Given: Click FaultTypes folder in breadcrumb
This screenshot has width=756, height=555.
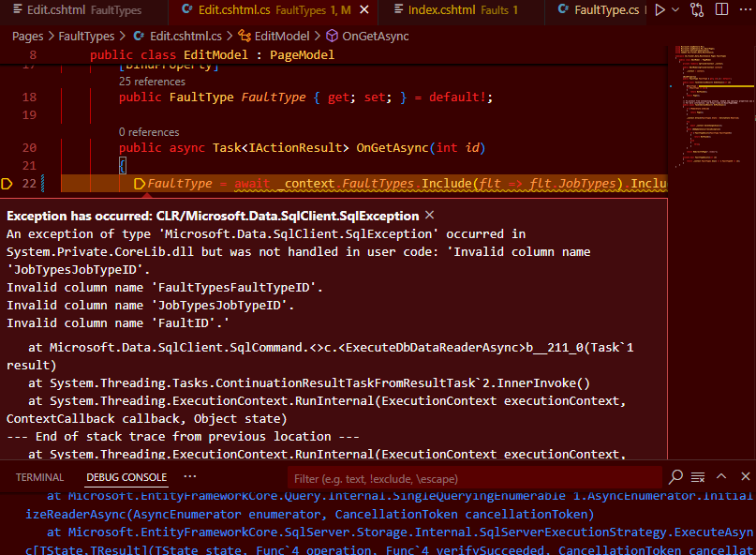Looking at the screenshot, I should (x=86, y=37).
